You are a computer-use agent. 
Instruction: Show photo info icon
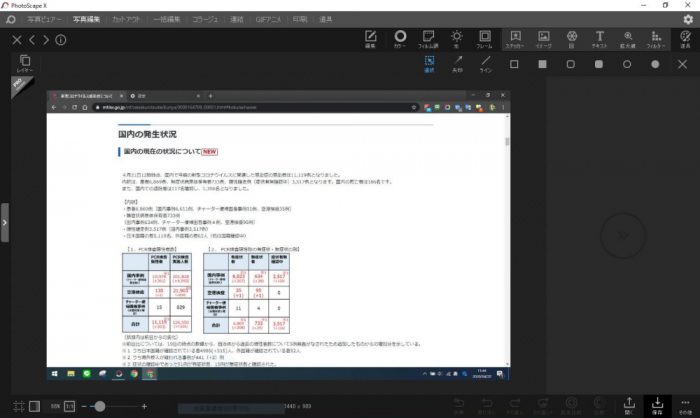click(61, 40)
